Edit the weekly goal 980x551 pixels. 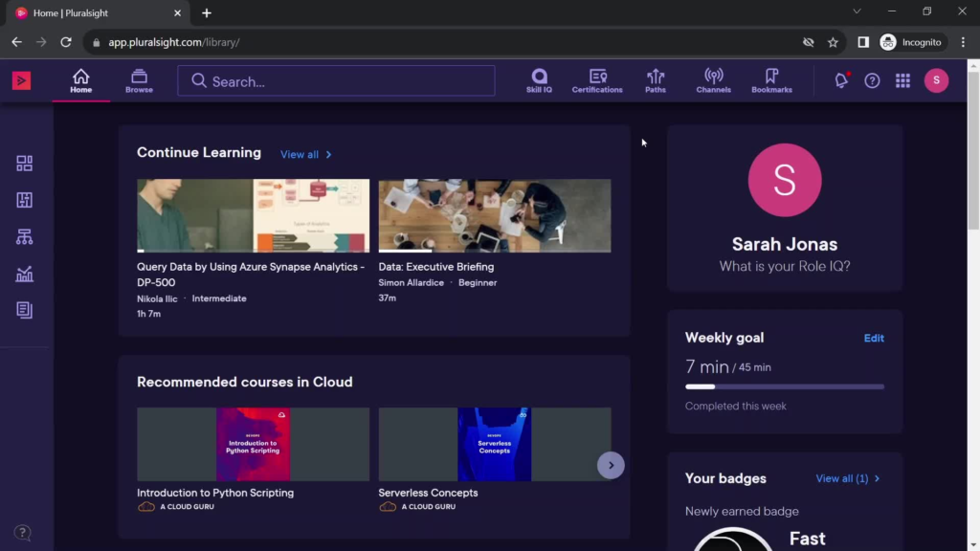pos(874,339)
